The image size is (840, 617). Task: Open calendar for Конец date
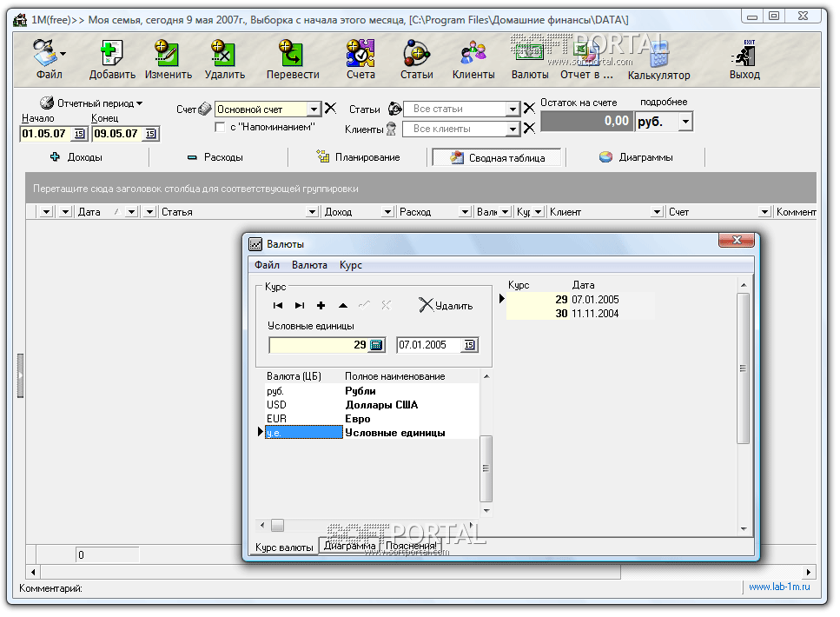tap(151, 134)
